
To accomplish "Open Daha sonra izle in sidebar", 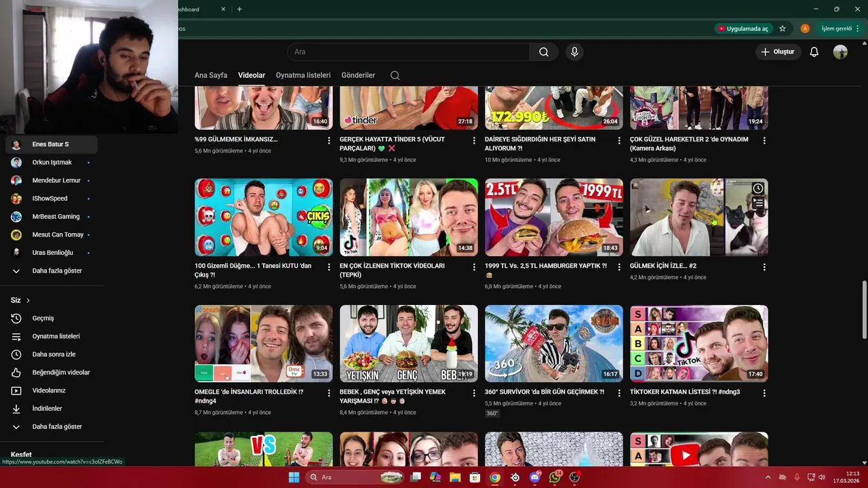I will (52, 354).
